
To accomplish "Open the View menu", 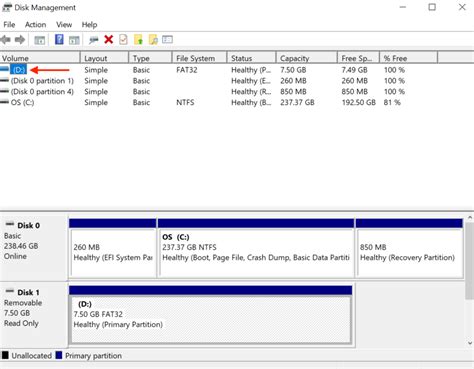I will click(64, 25).
